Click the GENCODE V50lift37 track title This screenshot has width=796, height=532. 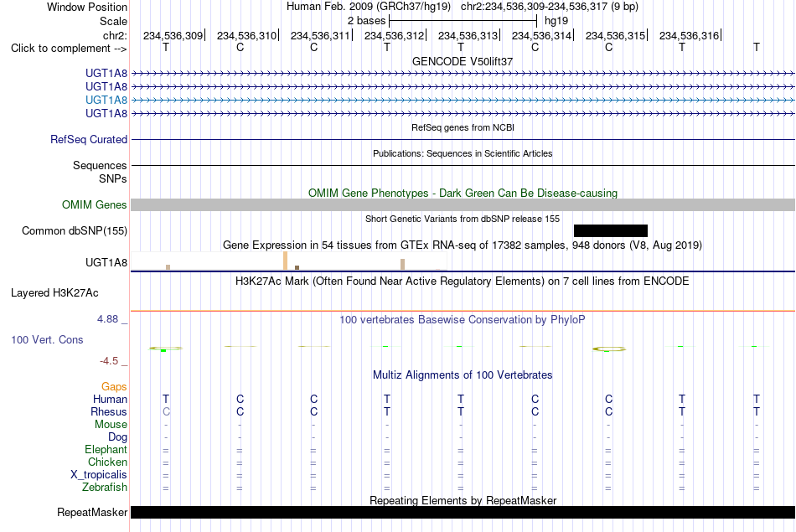coord(463,61)
